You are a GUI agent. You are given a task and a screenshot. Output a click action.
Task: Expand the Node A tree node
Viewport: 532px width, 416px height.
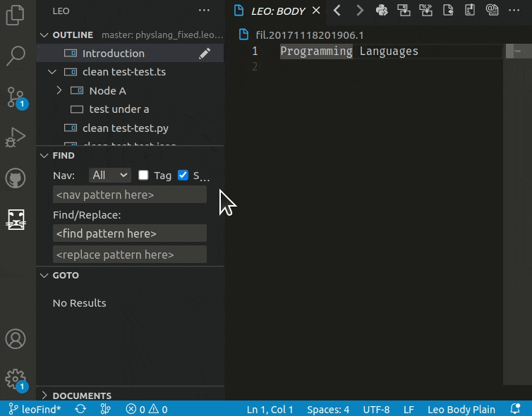(x=59, y=90)
